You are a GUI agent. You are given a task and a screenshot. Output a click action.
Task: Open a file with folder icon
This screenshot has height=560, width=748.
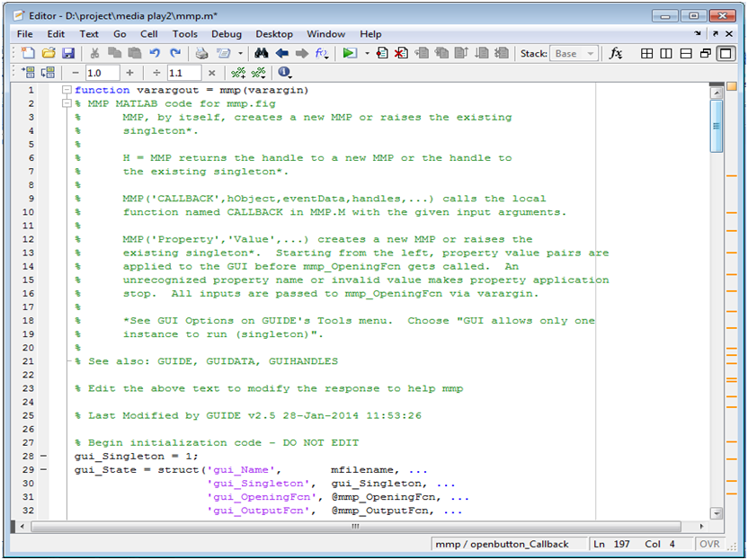pos(49,53)
